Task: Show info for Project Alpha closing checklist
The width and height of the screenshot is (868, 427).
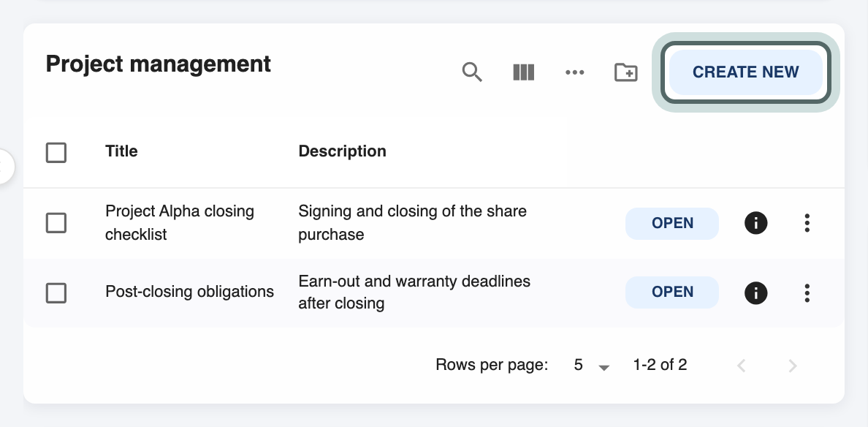Action: (755, 222)
